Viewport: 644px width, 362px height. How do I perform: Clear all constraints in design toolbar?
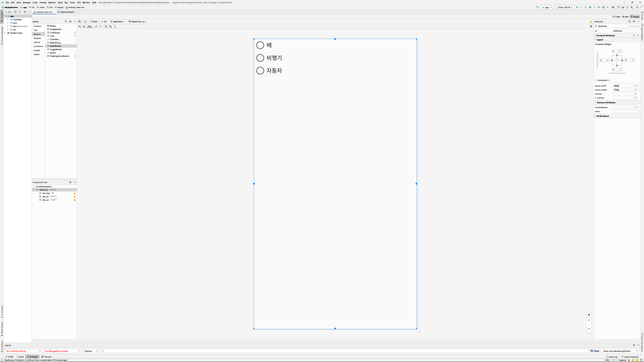pos(96,26)
